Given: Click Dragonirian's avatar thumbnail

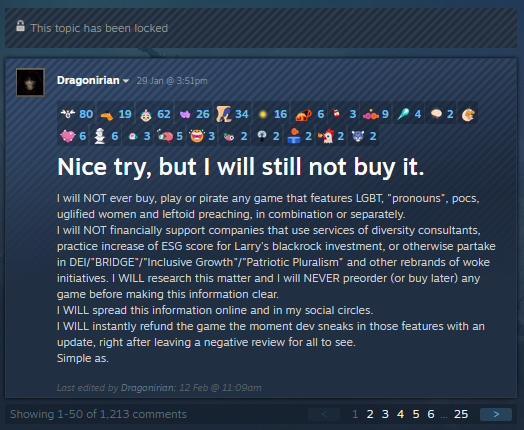Looking at the screenshot, I should pos(30,83).
